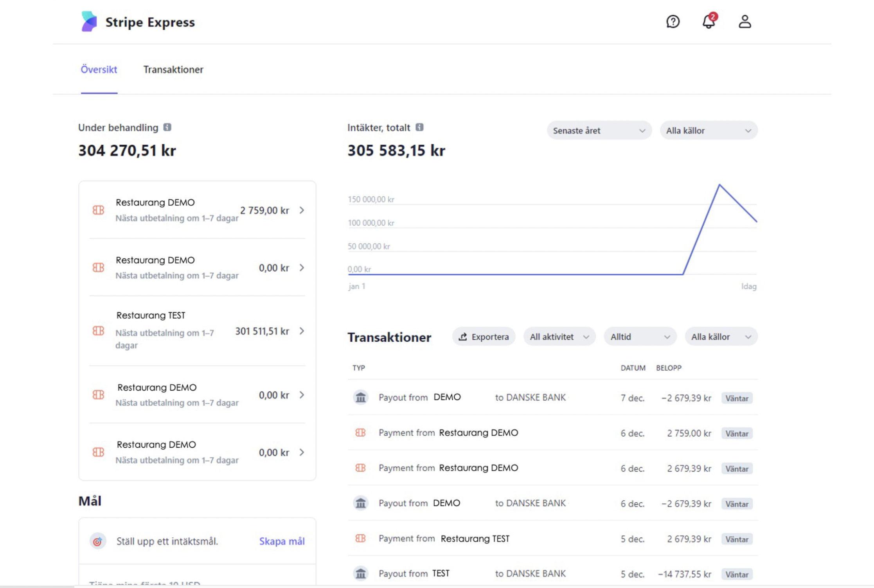Click the jan 1 label on the chart axis
This screenshot has height=588, width=874.
pyautogui.click(x=357, y=286)
